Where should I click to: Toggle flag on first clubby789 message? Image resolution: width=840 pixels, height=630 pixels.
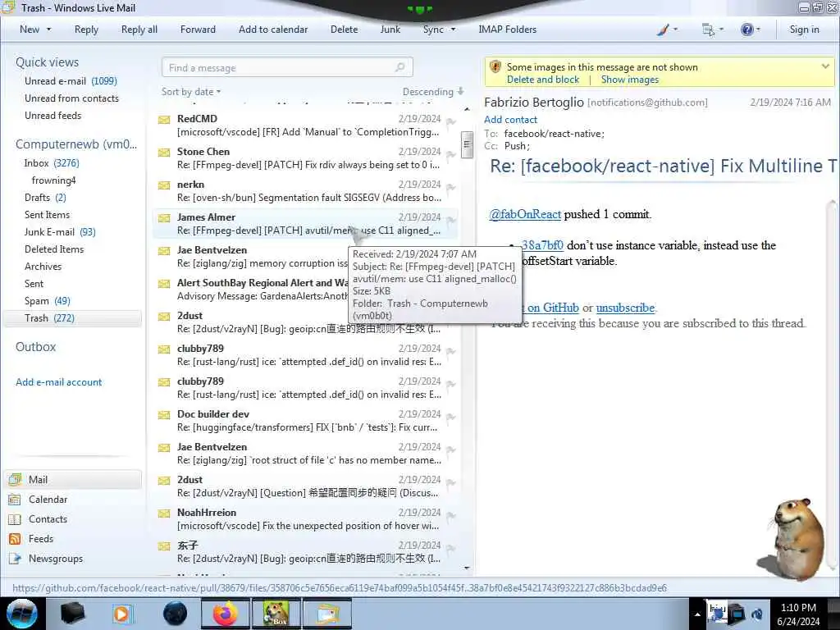[450, 351]
